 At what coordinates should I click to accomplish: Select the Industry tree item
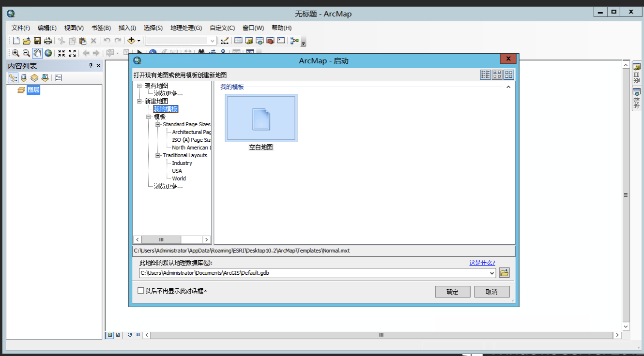click(x=182, y=163)
